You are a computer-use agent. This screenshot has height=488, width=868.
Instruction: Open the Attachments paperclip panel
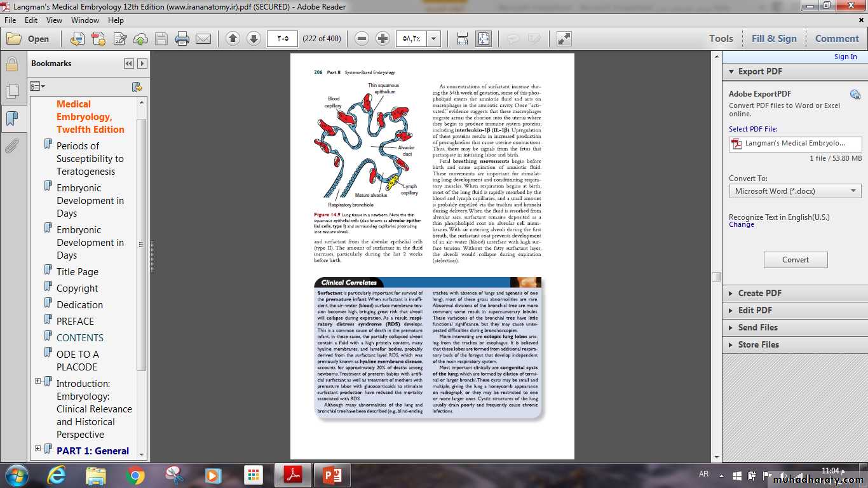point(11,147)
